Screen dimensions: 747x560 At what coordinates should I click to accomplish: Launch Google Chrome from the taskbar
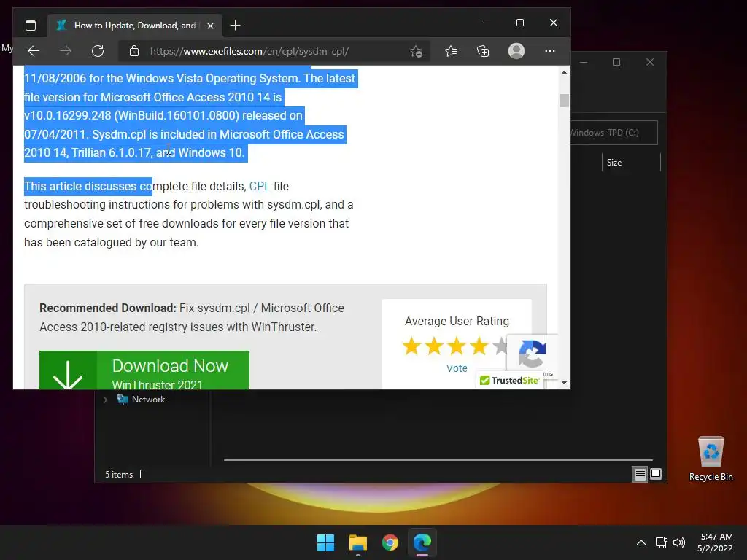tap(390, 542)
